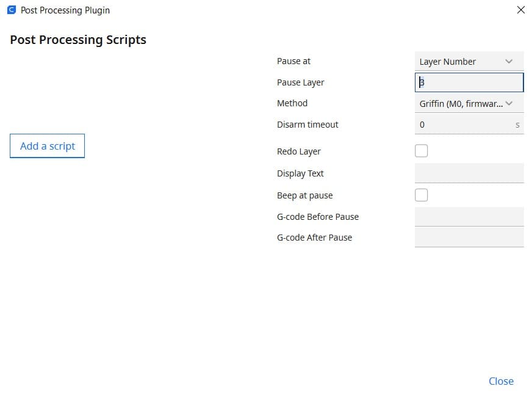Click the Cura logo icon in title bar
Image resolution: width=532 pixels, height=400 pixels.
point(11,10)
